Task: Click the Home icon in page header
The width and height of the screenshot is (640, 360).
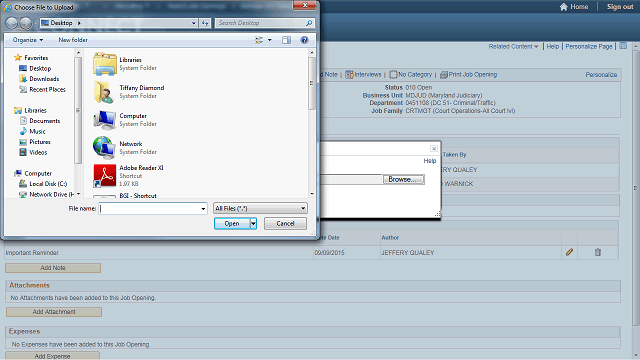Action: click(563, 7)
